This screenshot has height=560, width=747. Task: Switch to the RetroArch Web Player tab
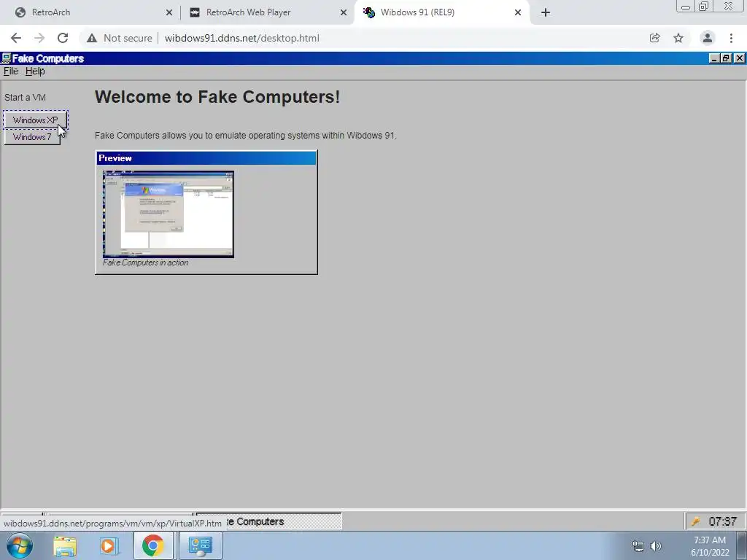click(x=267, y=12)
